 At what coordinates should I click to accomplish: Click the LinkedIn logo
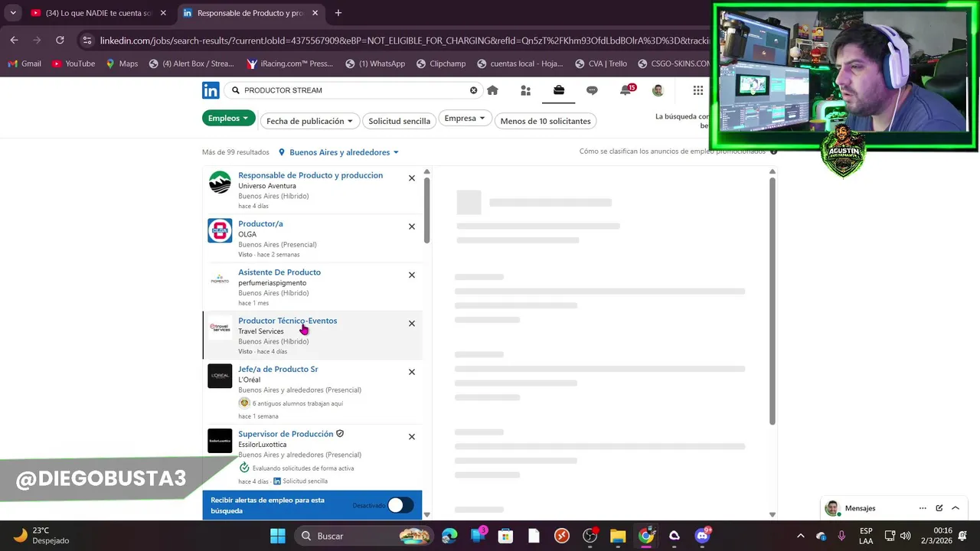coord(211,90)
